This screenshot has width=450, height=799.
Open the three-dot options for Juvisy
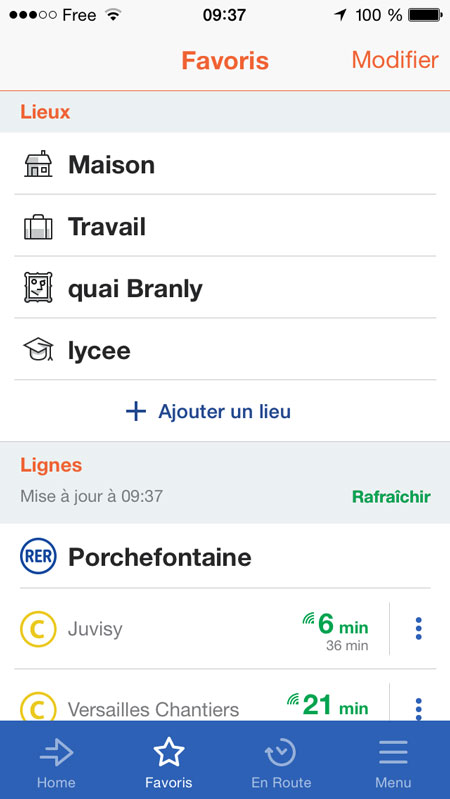[418, 629]
